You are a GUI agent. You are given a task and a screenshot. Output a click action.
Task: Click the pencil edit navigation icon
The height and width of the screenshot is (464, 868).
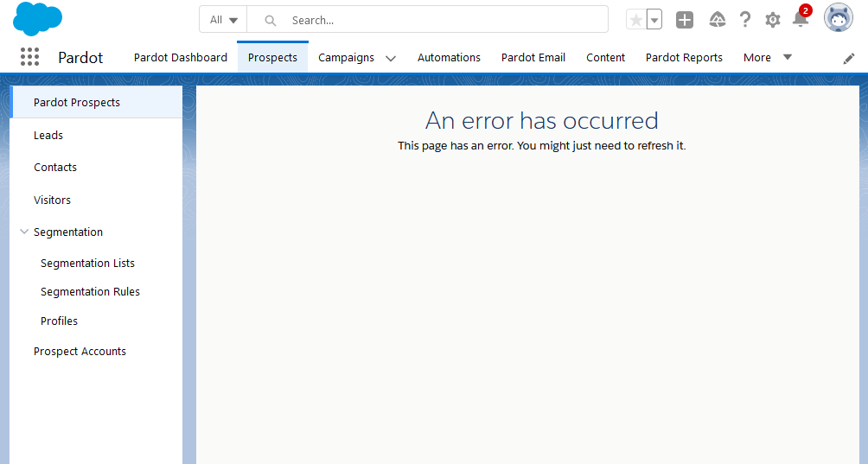click(849, 59)
